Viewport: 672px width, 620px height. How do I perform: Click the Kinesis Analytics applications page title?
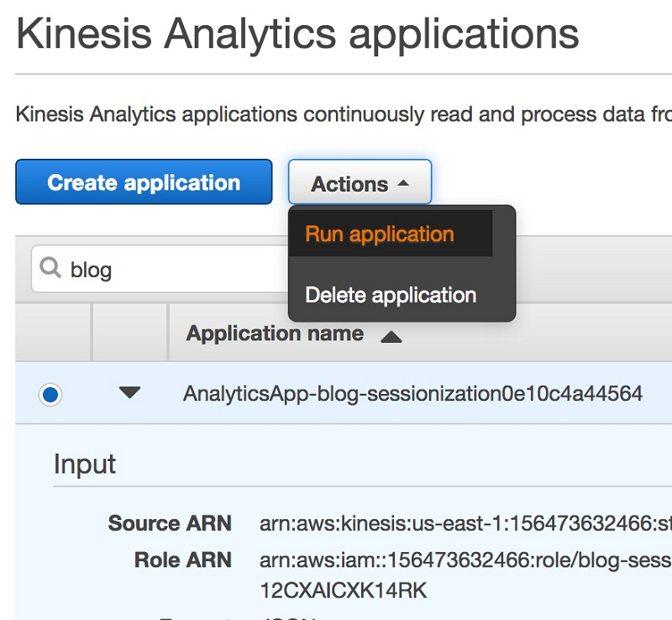297,34
